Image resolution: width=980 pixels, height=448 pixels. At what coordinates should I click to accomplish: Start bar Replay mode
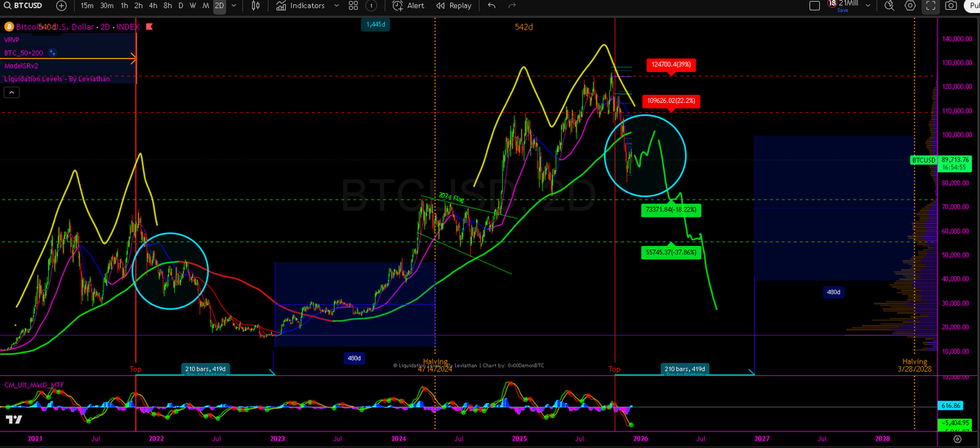tap(454, 6)
